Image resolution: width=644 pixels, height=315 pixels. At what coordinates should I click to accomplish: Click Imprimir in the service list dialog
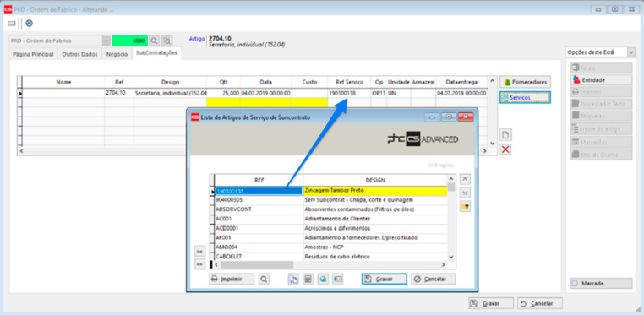[x=232, y=280]
